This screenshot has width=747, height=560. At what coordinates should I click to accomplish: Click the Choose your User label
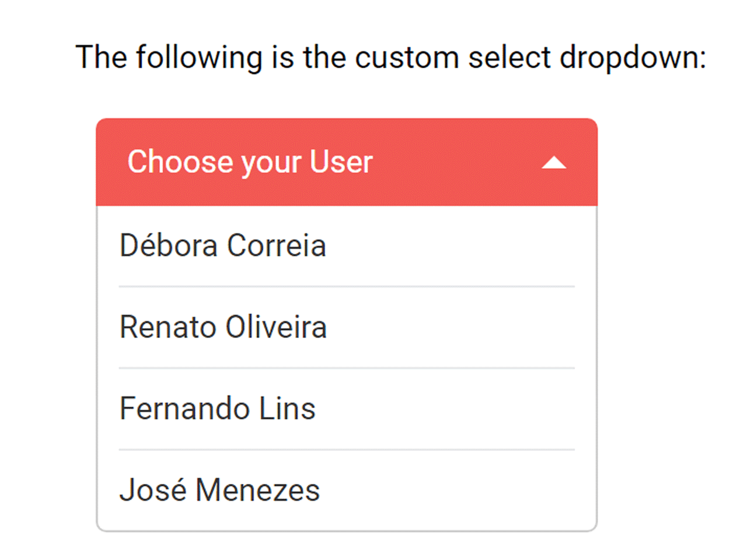tap(251, 162)
